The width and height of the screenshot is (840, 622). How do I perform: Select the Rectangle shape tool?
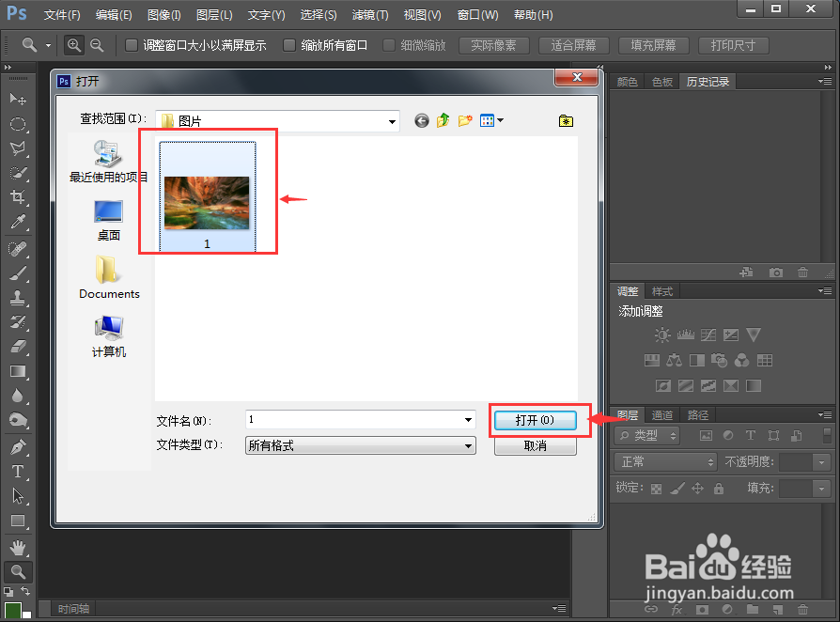pos(18,521)
